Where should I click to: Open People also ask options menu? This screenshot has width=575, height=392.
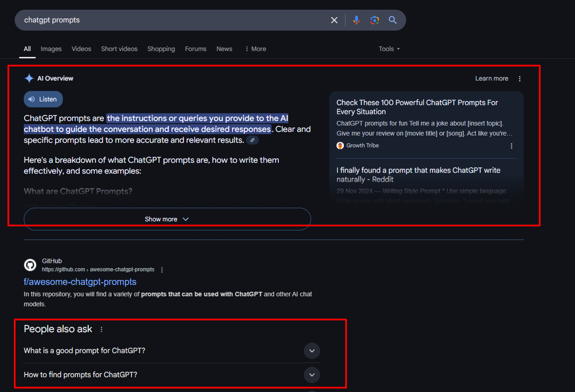tap(102, 329)
